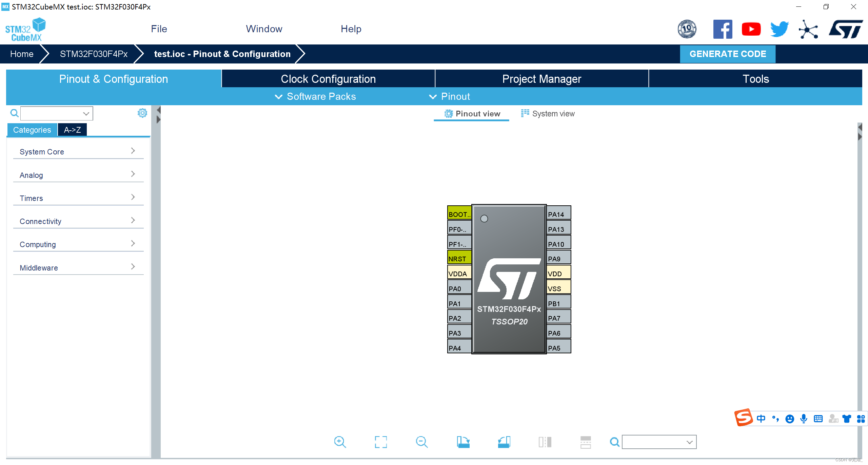Show the A->Z peripheral list
The image size is (868, 465).
(x=72, y=130)
